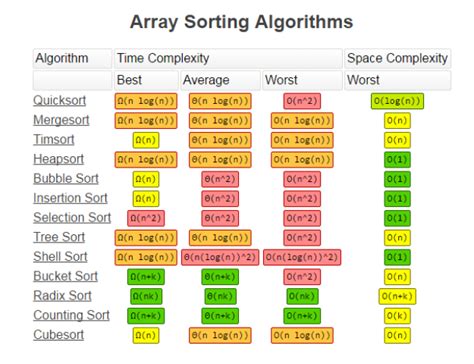
Task: Click the Time Complexity column header
Action: [x=228, y=58]
